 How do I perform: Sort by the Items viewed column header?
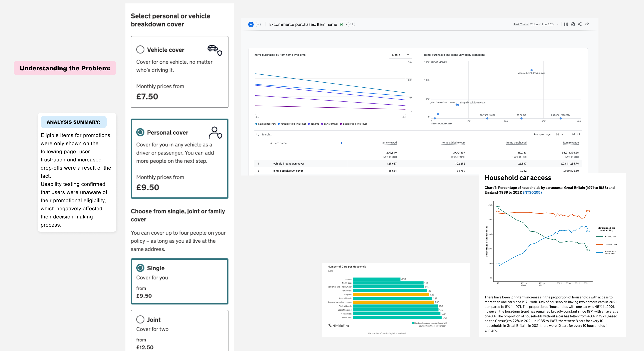point(388,143)
